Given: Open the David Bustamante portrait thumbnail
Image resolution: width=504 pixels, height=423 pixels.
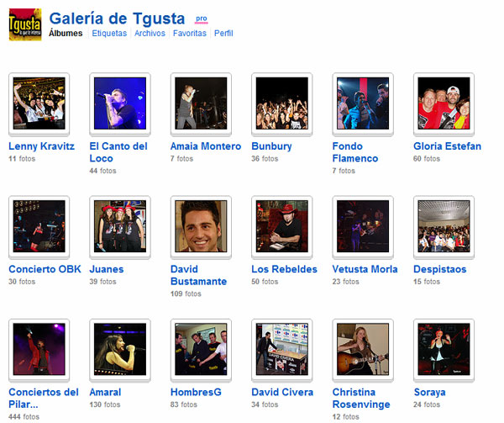Looking at the screenshot, I should (x=201, y=226).
